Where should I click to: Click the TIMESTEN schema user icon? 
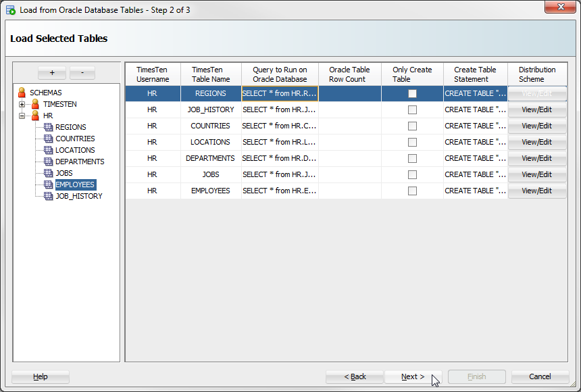[35, 104]
